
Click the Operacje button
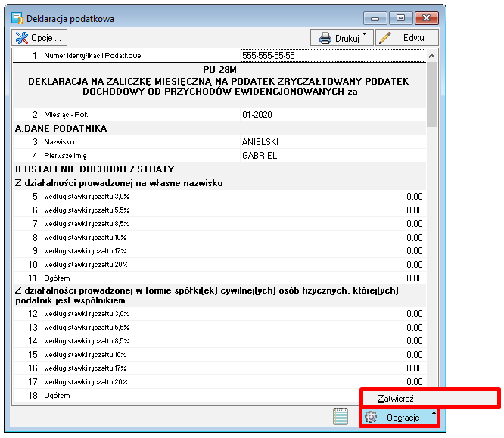(x=400, y=418)
